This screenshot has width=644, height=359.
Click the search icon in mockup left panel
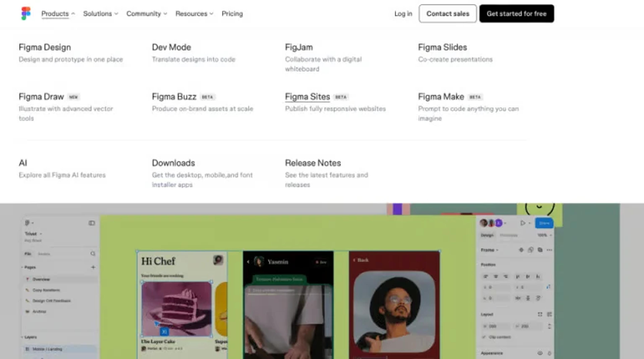(x=93, y=254)
